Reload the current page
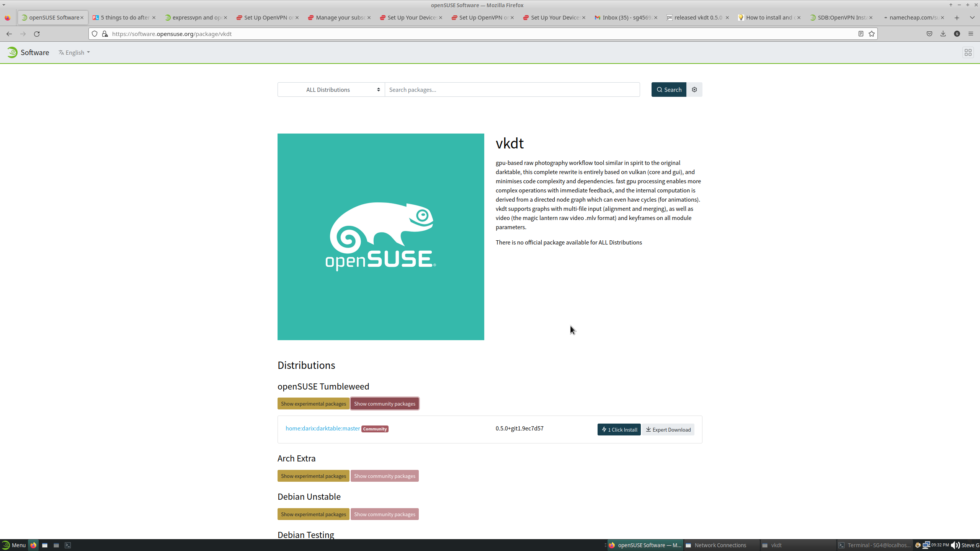Image resolution: width=980 pixels, height=551 pixels. coord(37,34)
